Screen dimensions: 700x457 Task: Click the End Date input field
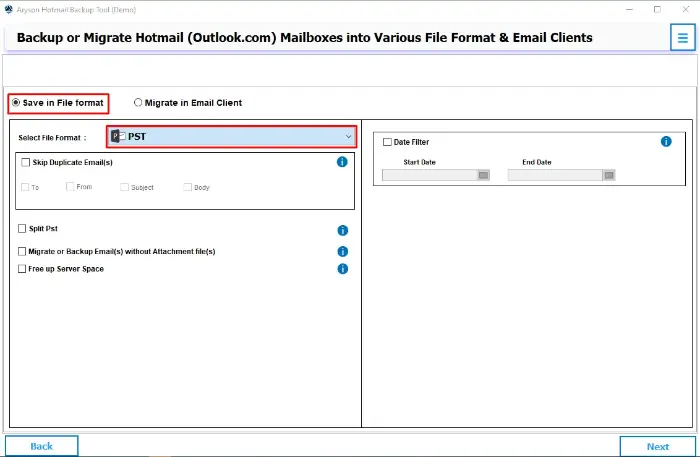pos(555,175)
